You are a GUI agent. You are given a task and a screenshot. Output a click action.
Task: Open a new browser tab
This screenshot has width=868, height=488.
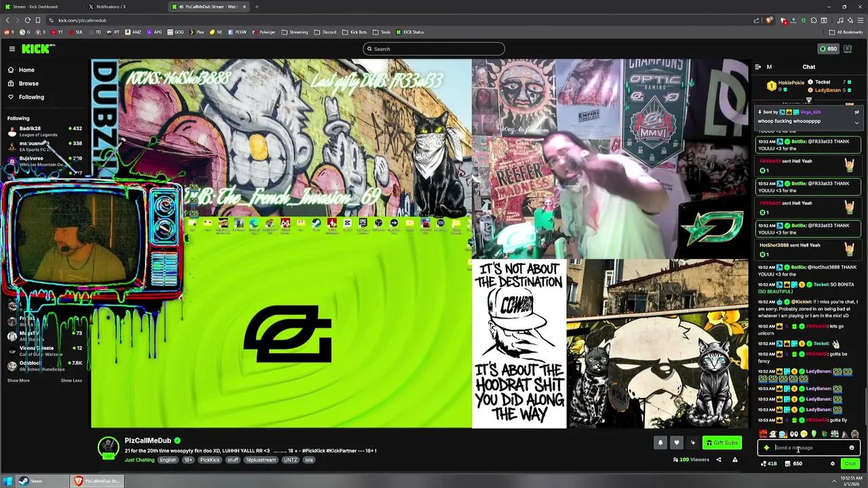[257, 7]
